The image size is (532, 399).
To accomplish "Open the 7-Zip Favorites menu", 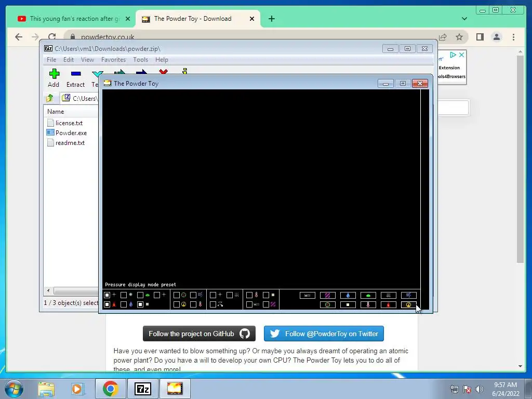I will pyautogui.click(x=113, y=60).
